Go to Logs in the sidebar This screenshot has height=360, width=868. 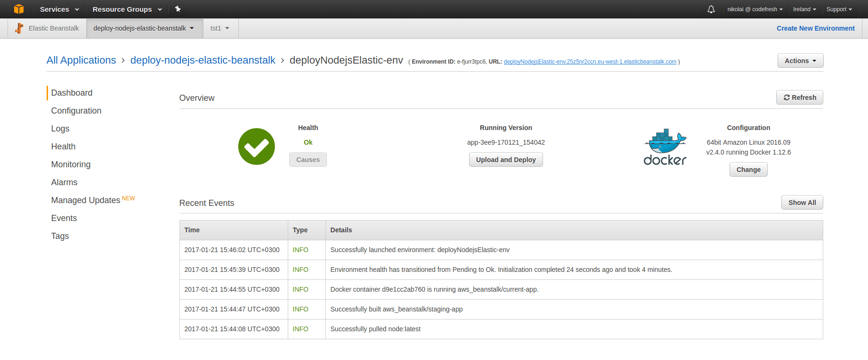(x=60, y=129)
